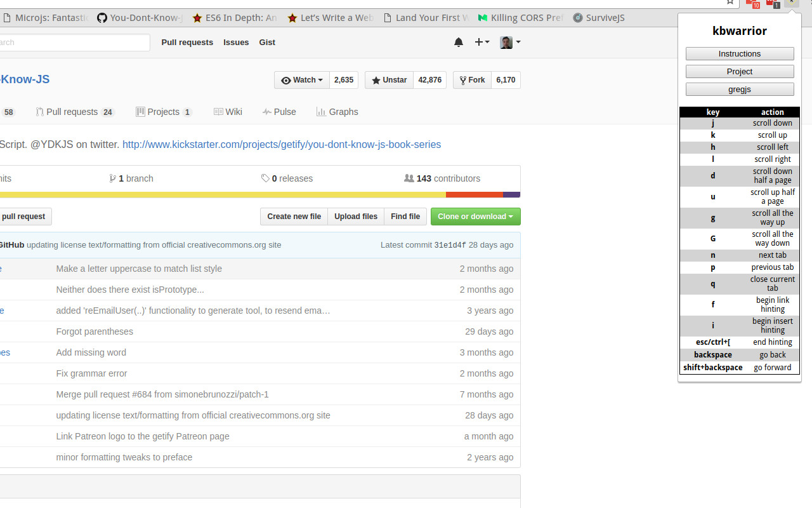Open the Clone or download dropdown

click(476, 217)
